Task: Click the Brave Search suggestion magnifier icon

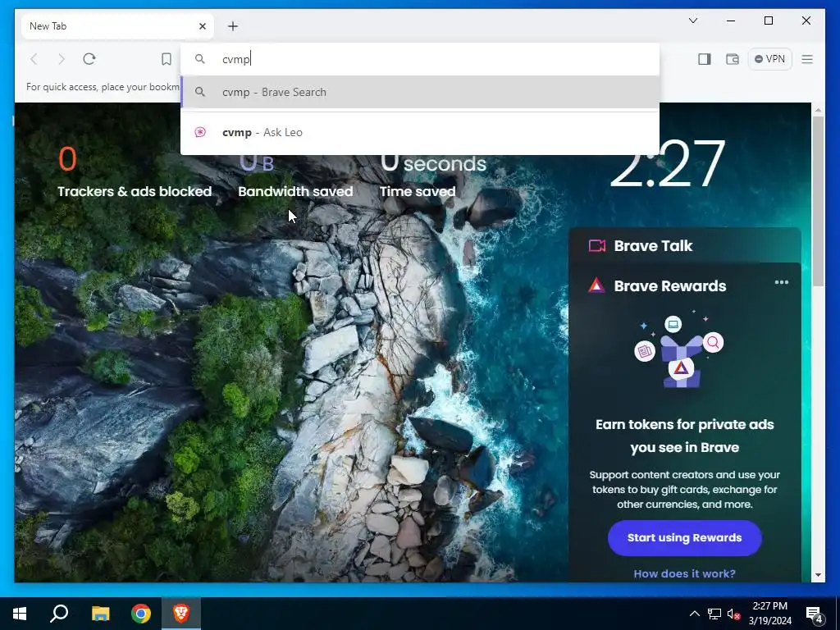Action: tap(200, 92)
